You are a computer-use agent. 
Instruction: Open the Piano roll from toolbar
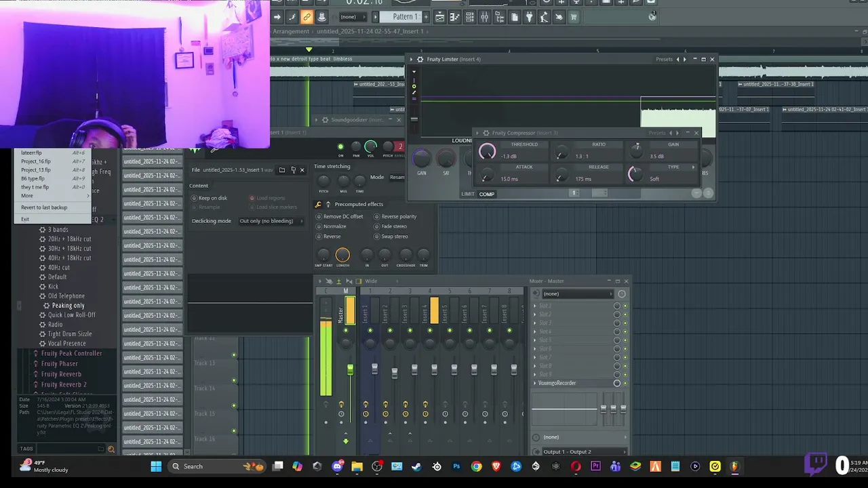click(455, 17)
